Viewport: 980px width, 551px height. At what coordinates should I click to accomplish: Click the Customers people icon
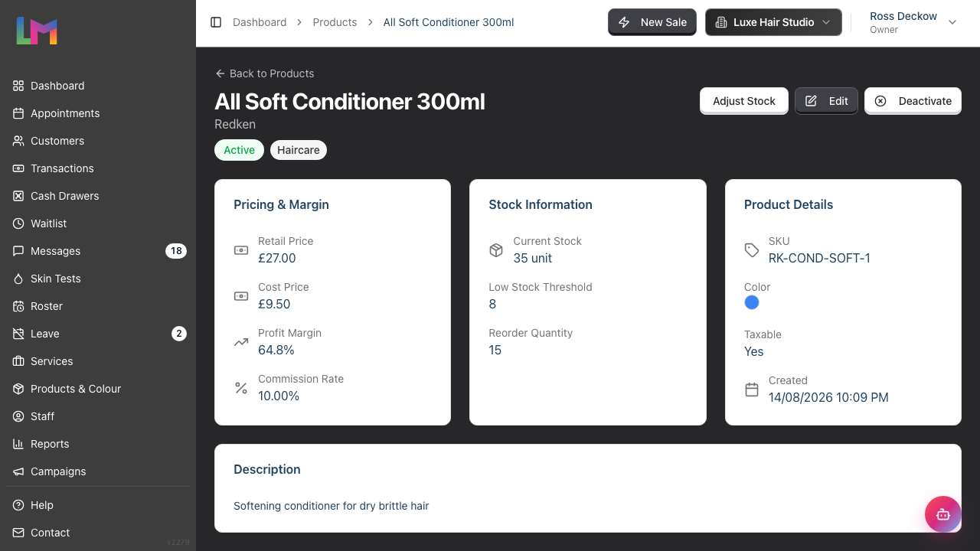point(18,141)
